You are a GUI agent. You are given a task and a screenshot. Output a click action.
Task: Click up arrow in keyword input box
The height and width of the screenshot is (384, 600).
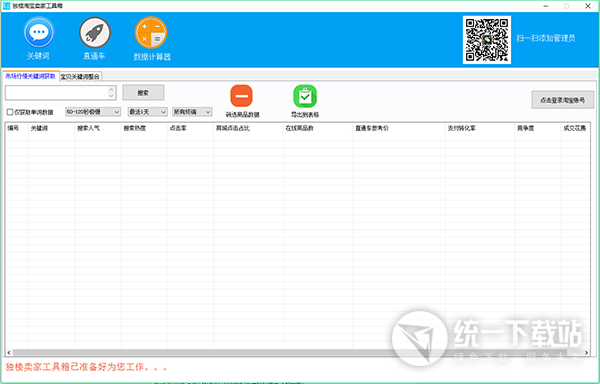pyautogui.click(x=111, y=89)
